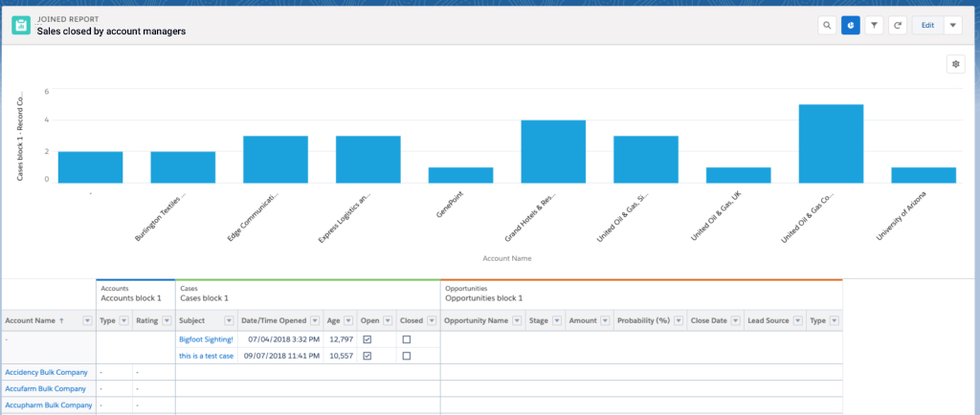Expand the dropdown next to Edit
The width and height of the screenshot is (980, 415).
952,26
